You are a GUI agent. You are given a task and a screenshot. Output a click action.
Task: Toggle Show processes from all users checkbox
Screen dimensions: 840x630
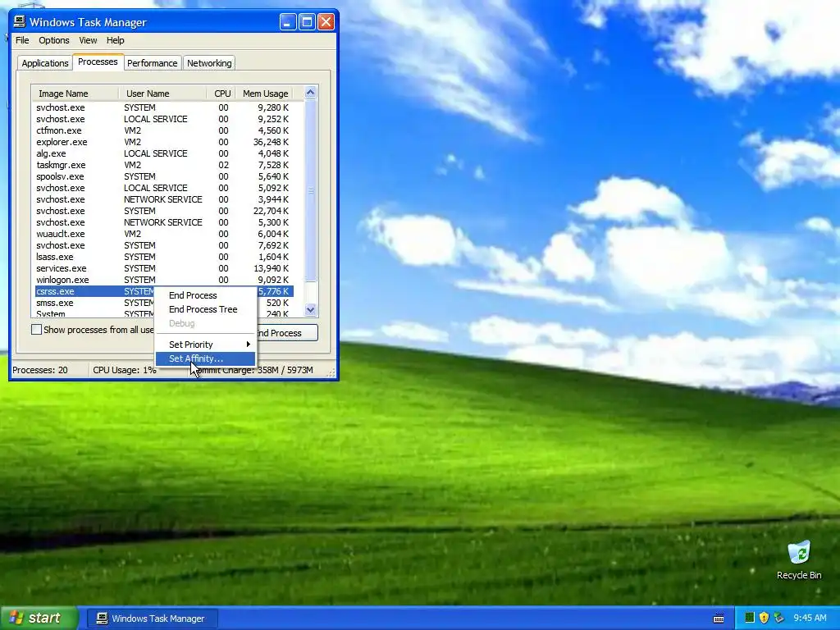pyautogui.click(x=36, y=330)
